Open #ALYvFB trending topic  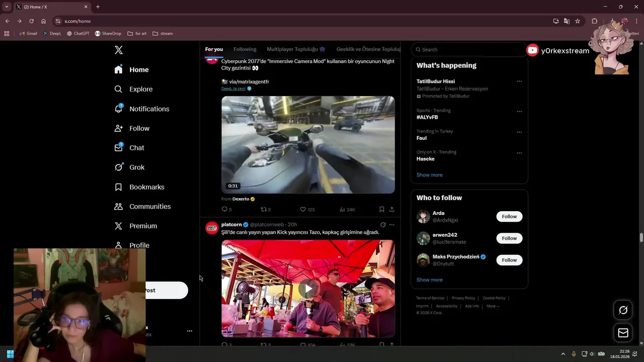pos(427,117)
